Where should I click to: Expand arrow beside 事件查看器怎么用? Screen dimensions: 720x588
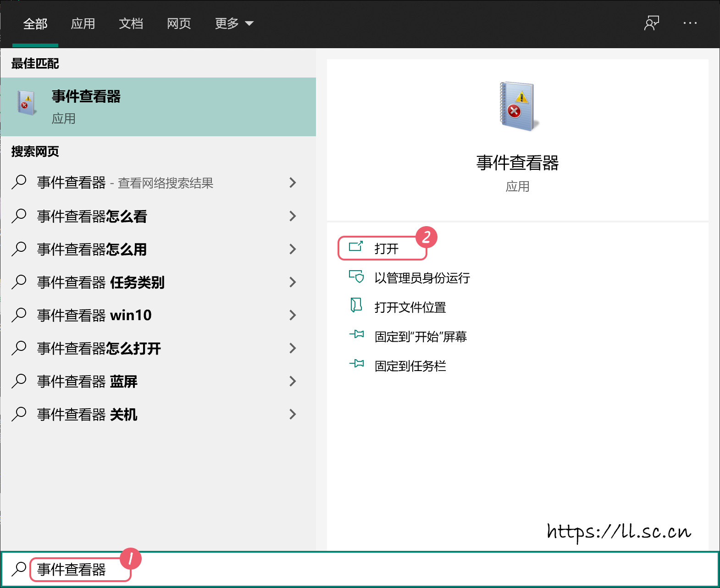pyautogui.click(x=293, y=249)
